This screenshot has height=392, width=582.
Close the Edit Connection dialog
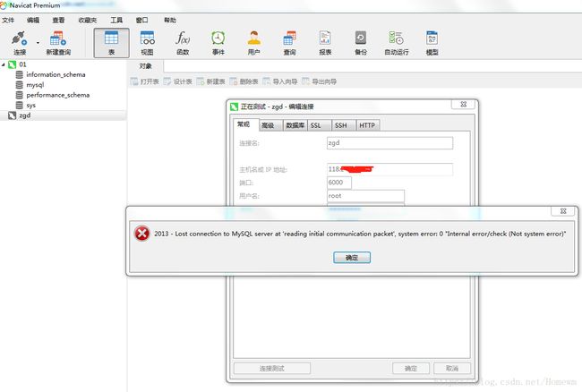(x=463, y=104)
